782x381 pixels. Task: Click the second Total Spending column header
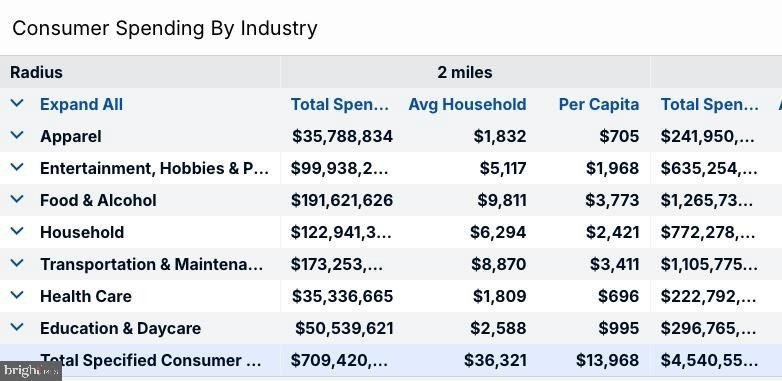710,104
